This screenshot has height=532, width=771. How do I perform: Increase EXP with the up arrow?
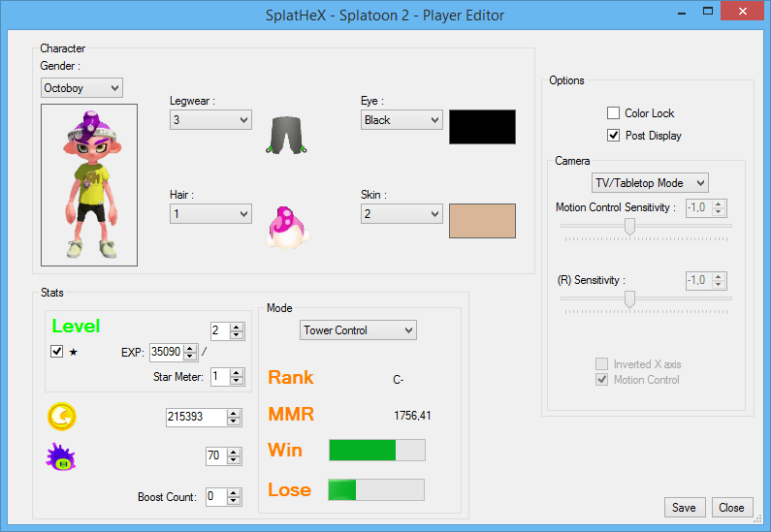190,348
